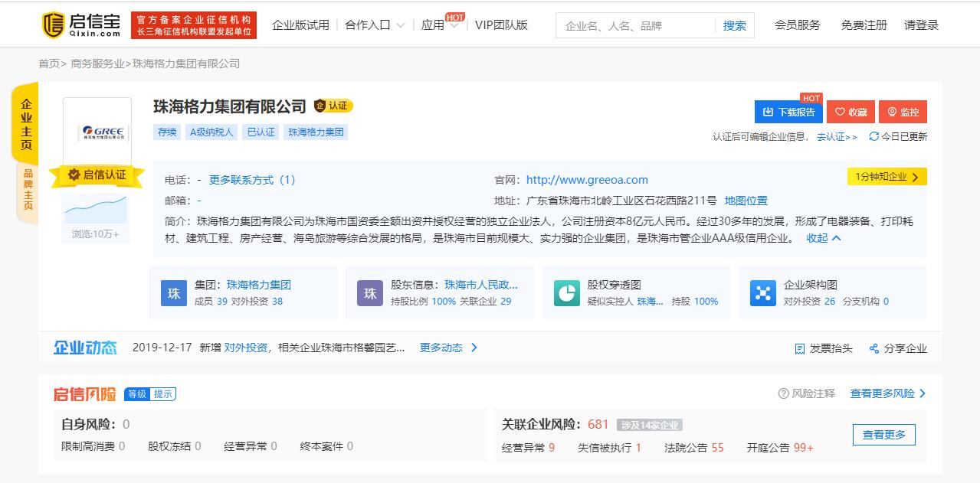Open the 疑似实控人 珠海... link
Viewport: 980px width, 483px height.
click(650, 302)
